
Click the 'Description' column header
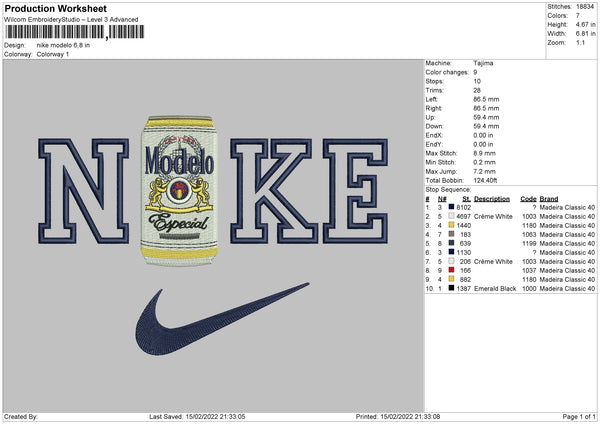pyautogui.click(x=492, y=199)
